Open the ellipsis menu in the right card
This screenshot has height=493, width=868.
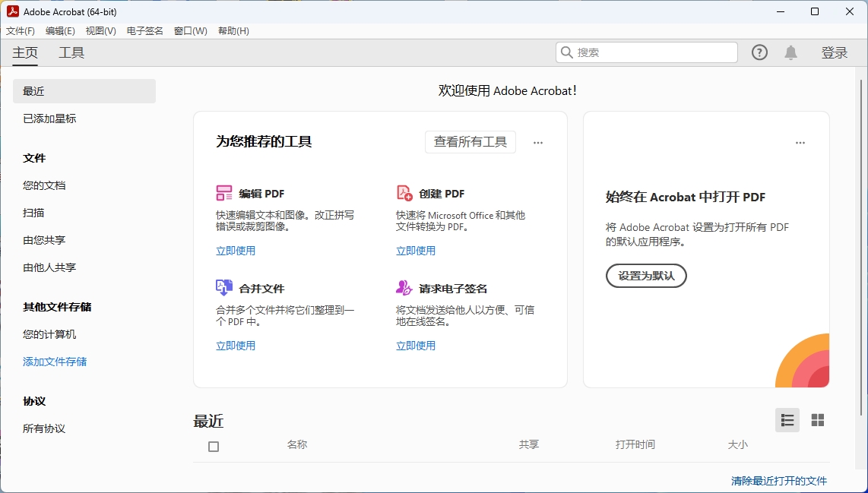(x=800, y=142)
